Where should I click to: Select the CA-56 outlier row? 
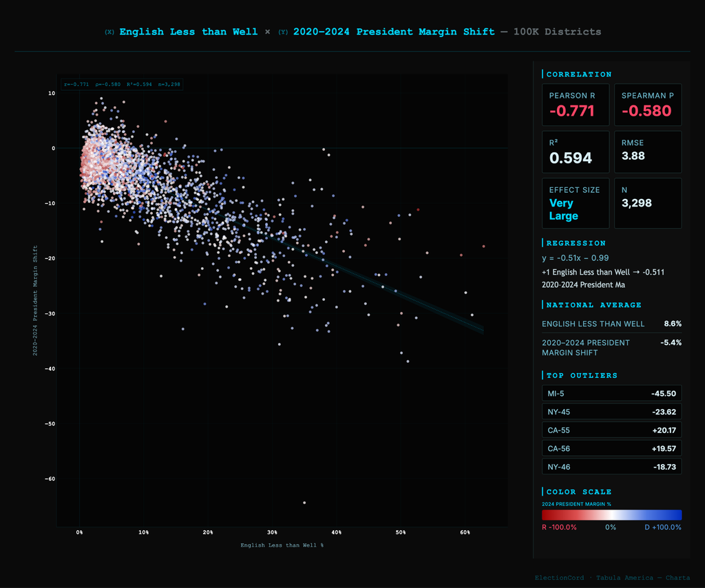tap(611, 449)
